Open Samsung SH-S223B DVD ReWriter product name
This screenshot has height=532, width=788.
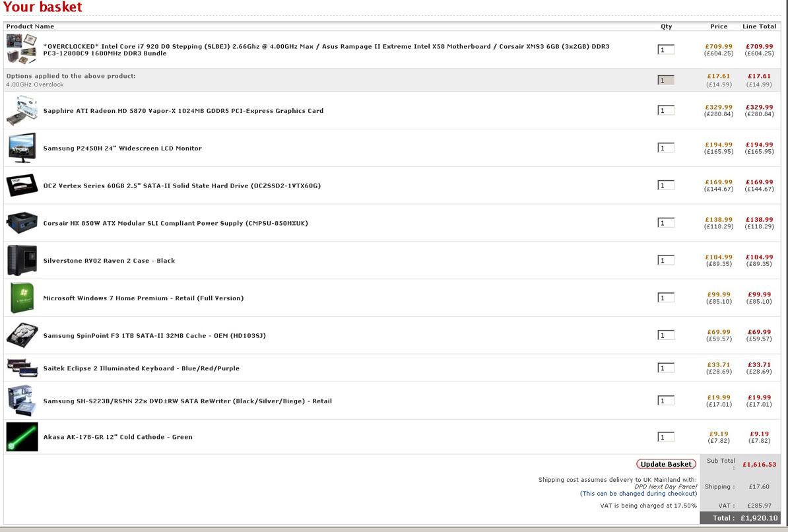tap(187, 401)
